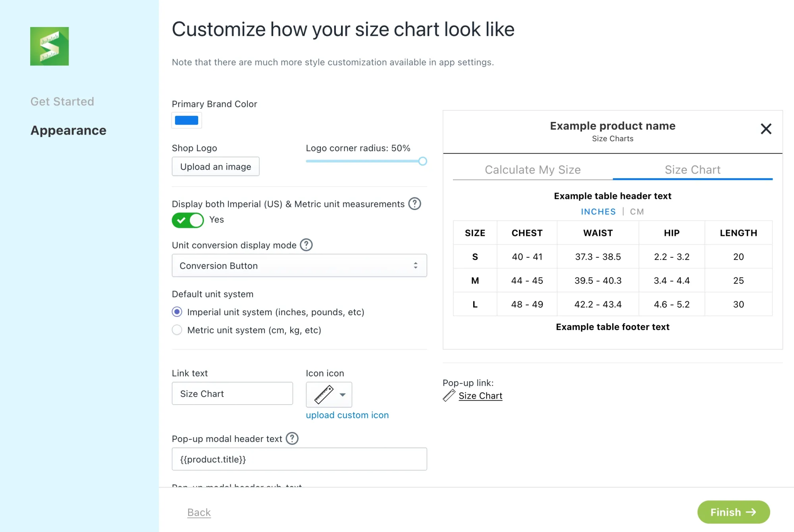Open help for Pop-up modal header text

[293, 439]
